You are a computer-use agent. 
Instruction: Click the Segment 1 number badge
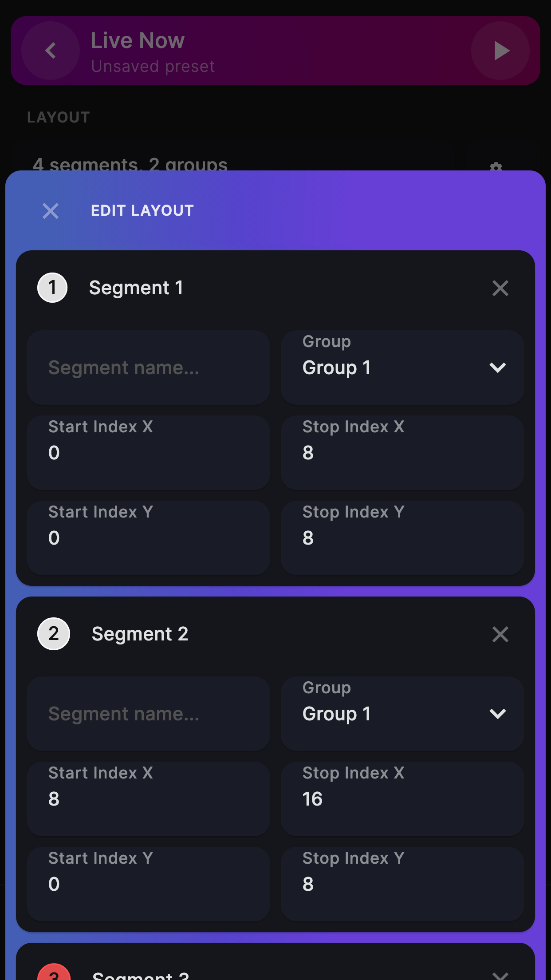coord(52,288)
